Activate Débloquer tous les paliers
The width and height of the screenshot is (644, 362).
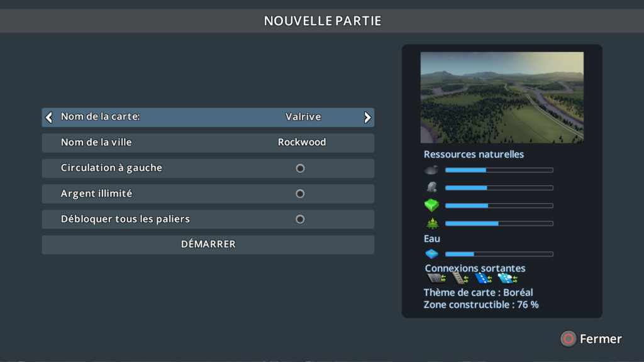[x=300, y=219]
